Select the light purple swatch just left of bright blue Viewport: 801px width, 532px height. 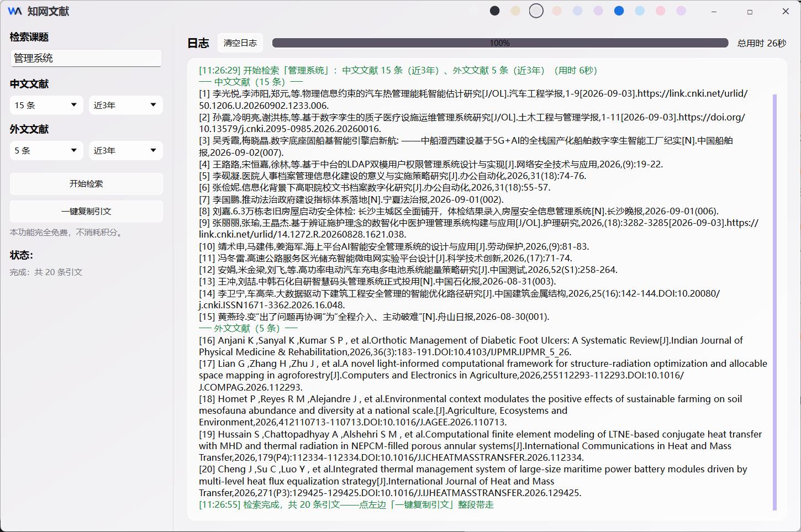pyautogui.click(x=598, y=10)
